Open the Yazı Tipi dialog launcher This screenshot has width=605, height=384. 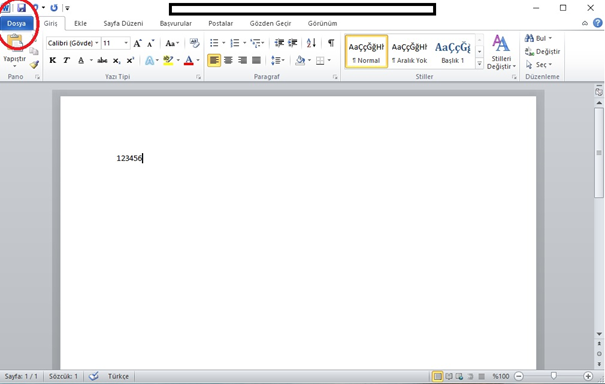click(x=198, y=77)
